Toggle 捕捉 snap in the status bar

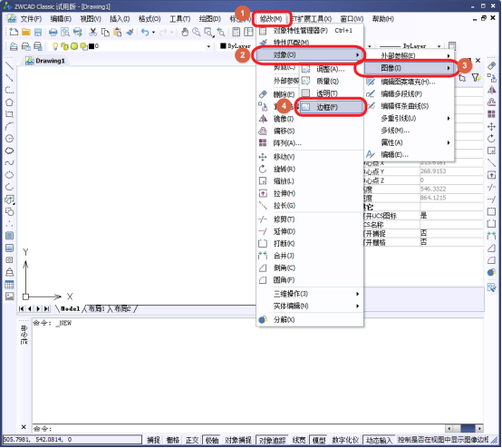[153, 441]
